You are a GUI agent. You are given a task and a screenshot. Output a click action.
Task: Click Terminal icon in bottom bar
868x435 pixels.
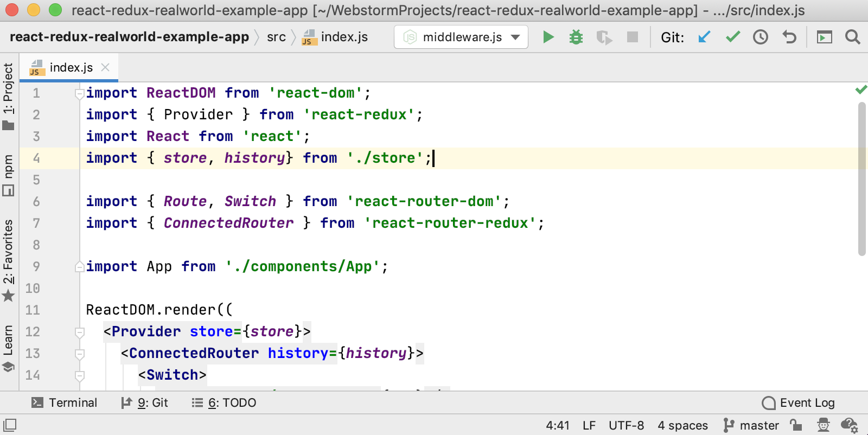pos(37,402)
